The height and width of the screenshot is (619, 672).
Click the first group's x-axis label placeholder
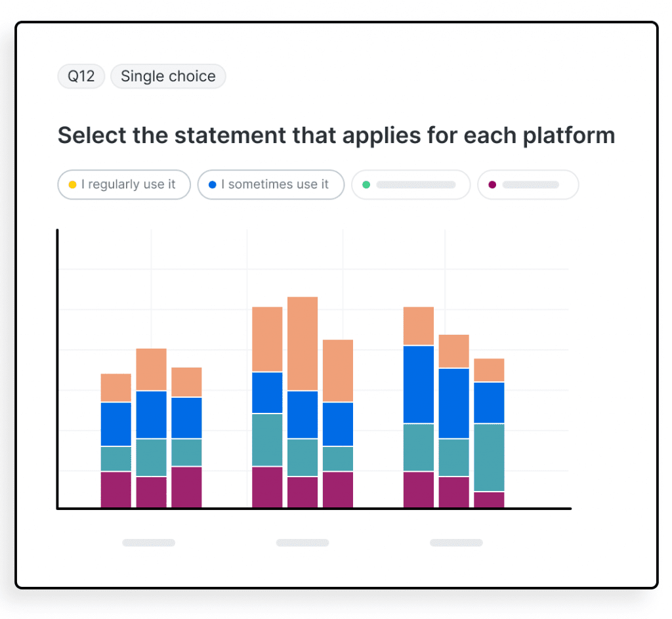click(x=148, y=543)
